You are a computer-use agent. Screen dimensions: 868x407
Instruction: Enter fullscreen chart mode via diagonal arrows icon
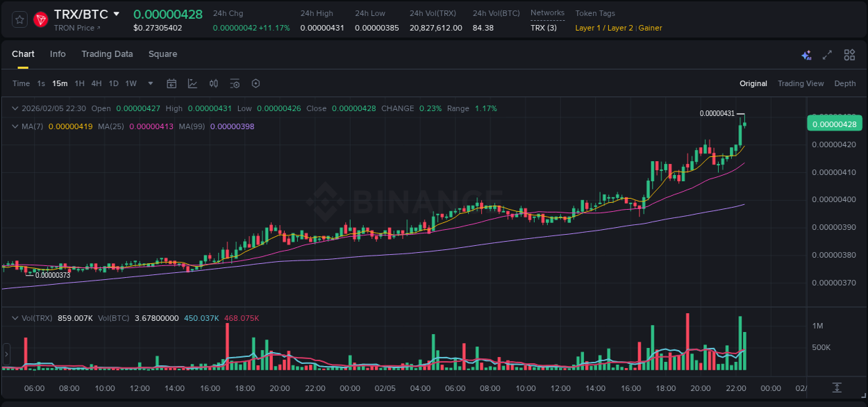tap(826, 54)
